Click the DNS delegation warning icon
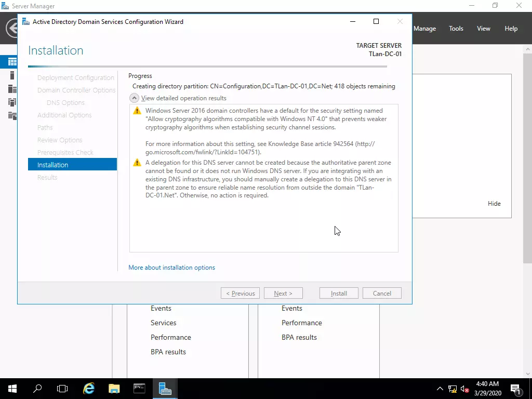This screenshot has height=399, width=532. click(137, 163)
